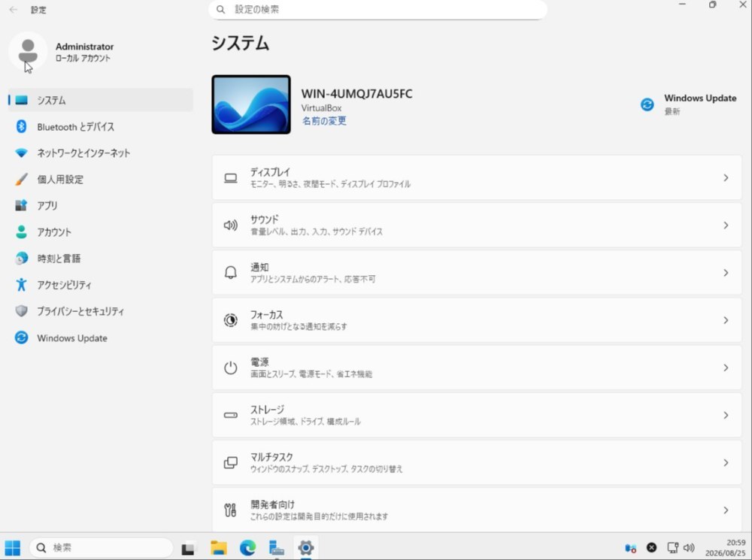Click the multitasking windows icon
Viewport: 752px width, 560px height.
231,463
